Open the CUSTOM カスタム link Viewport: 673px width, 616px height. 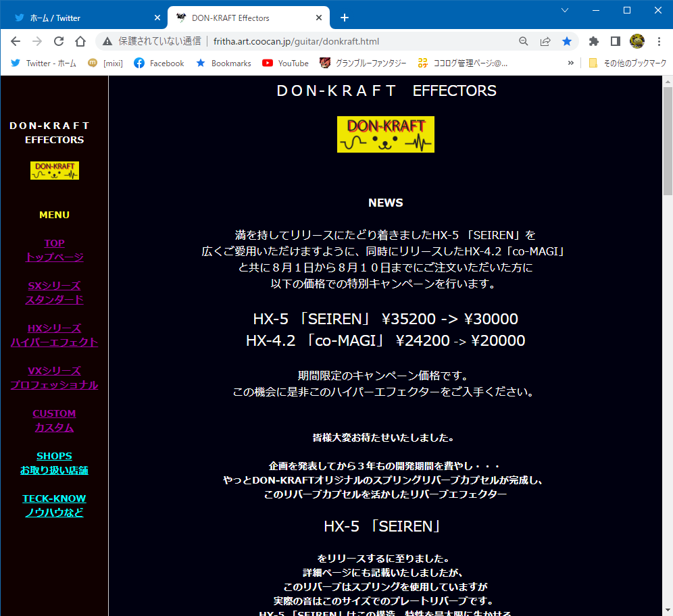point(55,420)
